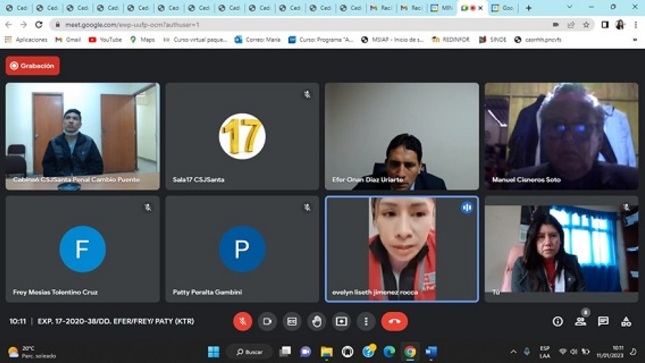Image resolution: width=645 pixels, height=363 pixels.
Task: Leave call with red hang-up button
Action: pyautogui.click(x=394, y=321)
